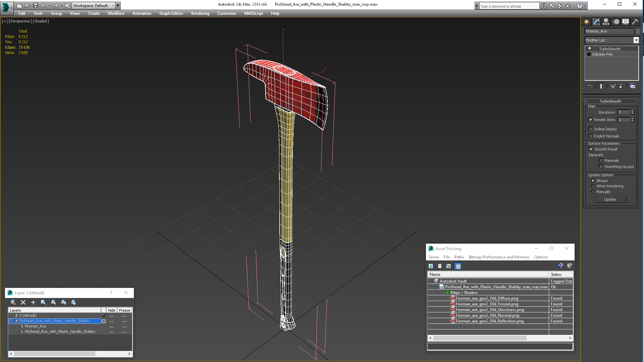Click Hide/Unhide All Layers icon

(63, 302)
